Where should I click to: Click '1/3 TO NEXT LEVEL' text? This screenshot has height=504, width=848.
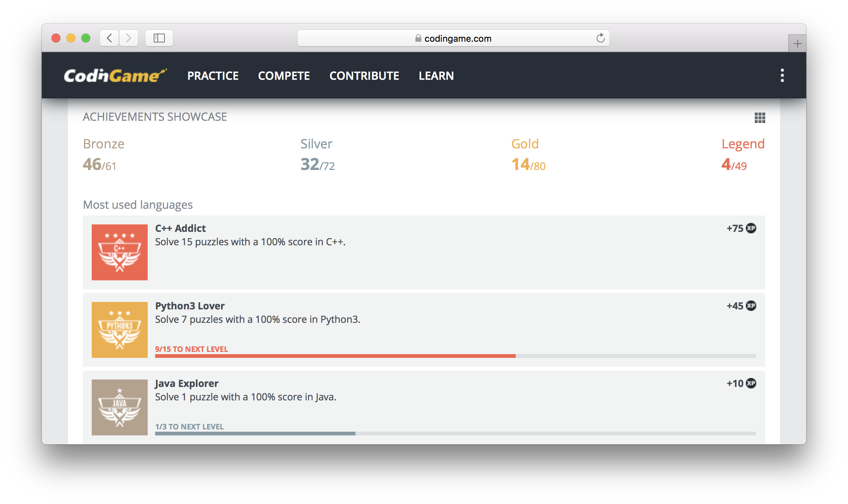[x=189, y=427]
